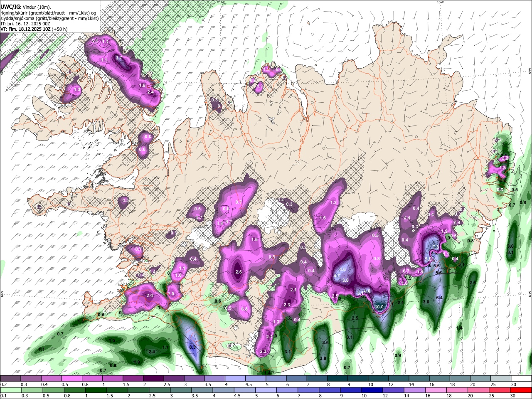Click the IT initial-time line in the header

25,24
